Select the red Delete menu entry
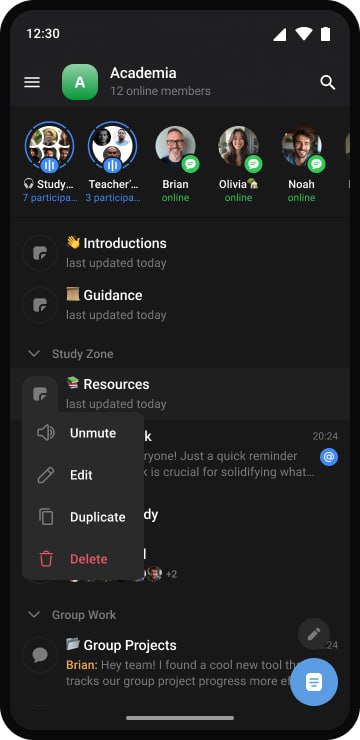Image resolution: width=360 pixels, height=740 pixels. coord(83,559)
